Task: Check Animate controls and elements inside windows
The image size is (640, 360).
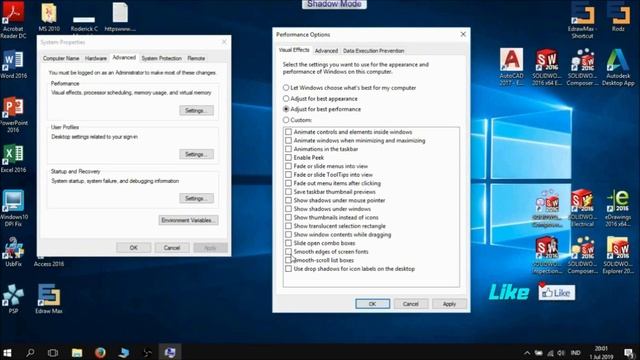Action: point(288,132)
